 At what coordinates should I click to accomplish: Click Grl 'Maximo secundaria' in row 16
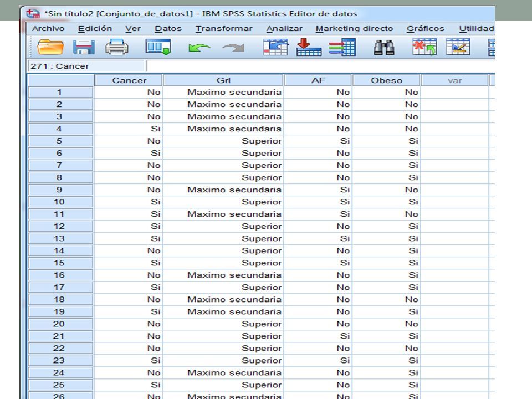pos(223,275)
